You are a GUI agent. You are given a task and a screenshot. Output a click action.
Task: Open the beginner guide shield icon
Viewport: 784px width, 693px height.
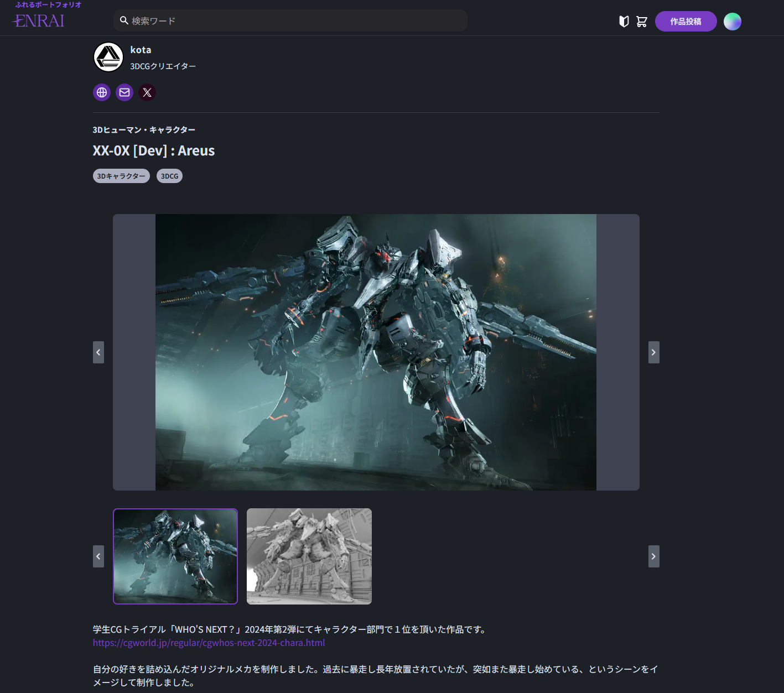point(624,22)
